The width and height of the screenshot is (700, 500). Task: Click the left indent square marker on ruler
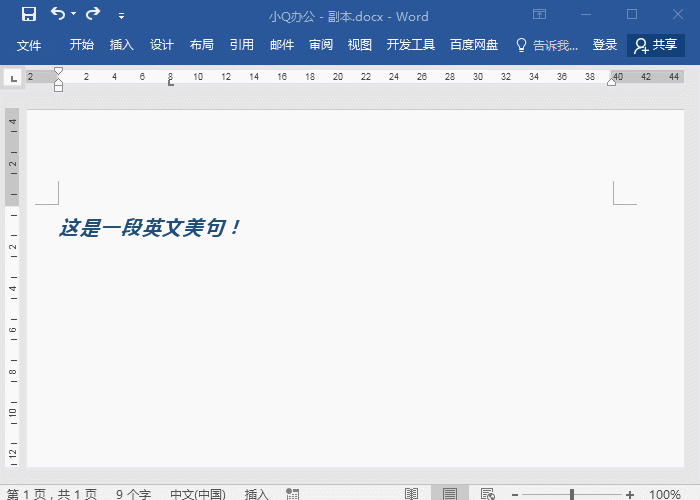click(58, 88)
